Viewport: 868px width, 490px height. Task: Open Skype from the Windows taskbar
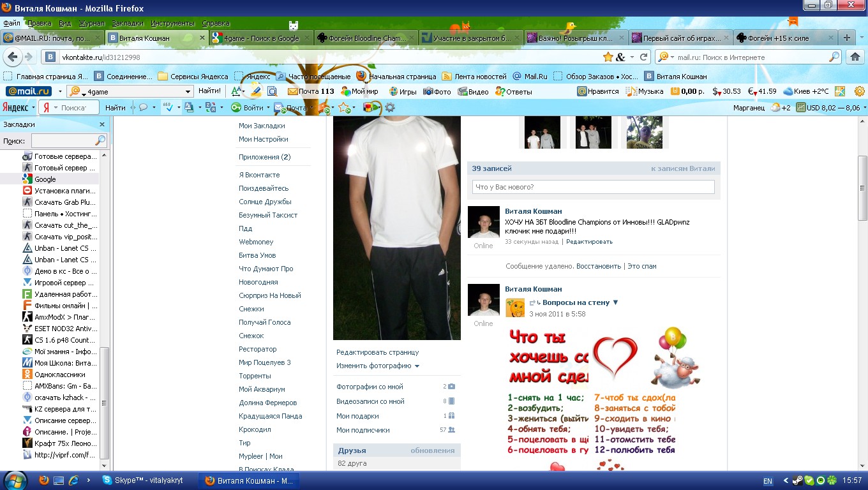pyautogui.click(x=145, y=480)
